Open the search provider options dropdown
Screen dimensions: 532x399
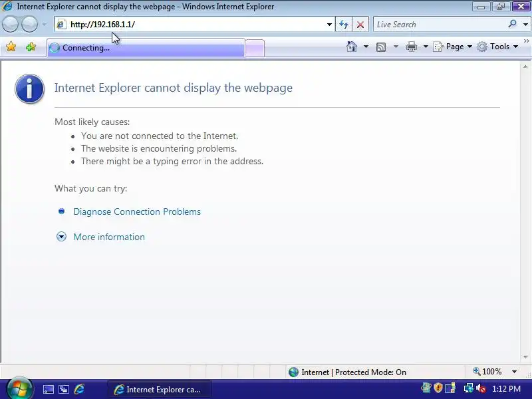(525, 25)
